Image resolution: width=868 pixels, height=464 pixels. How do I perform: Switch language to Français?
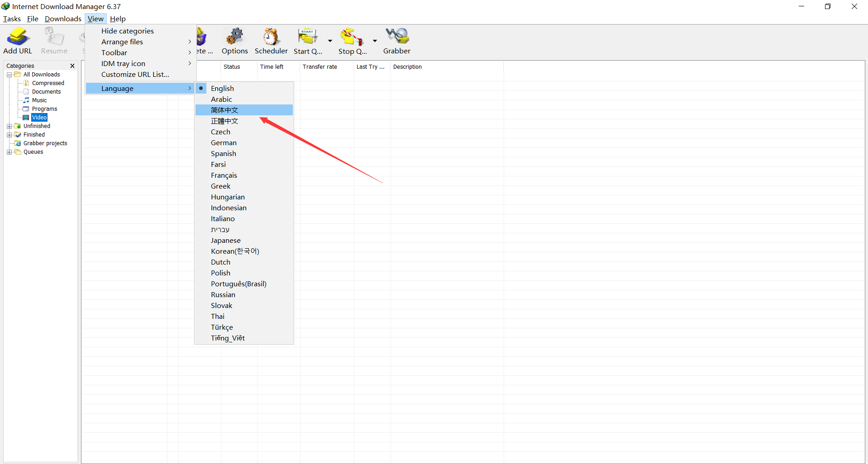coord(244,175)
